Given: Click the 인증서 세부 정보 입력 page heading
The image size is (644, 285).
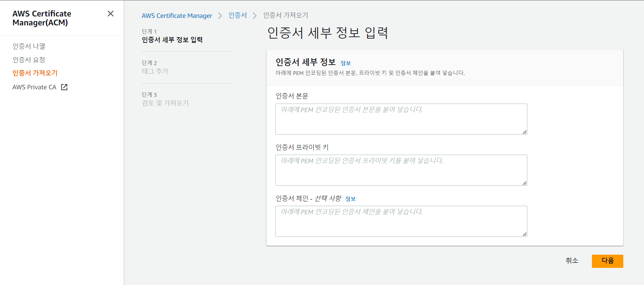Looking at the screenshot, I should point(328,33).
